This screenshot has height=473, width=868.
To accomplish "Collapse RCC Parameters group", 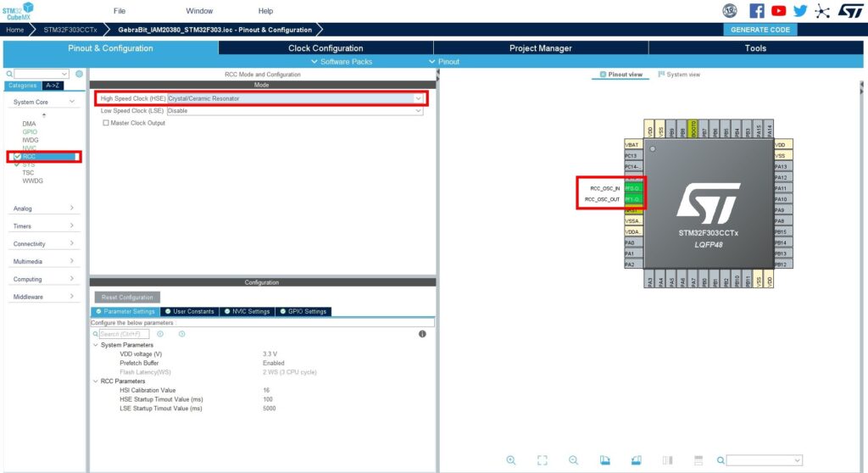I will tap(95, 381).
